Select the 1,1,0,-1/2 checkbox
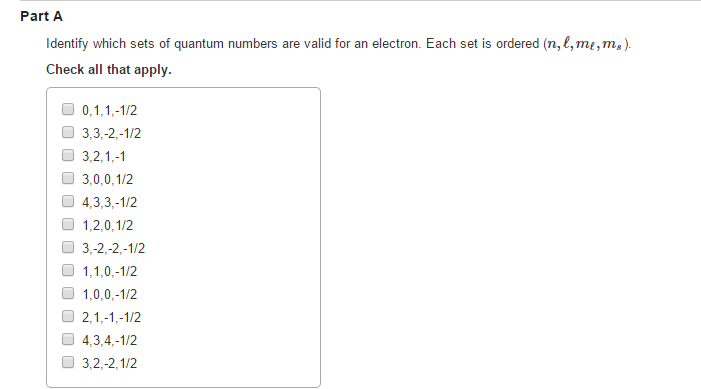Image resolution: width=701 pixels, height=389 pixels. [x=68, y=270]
